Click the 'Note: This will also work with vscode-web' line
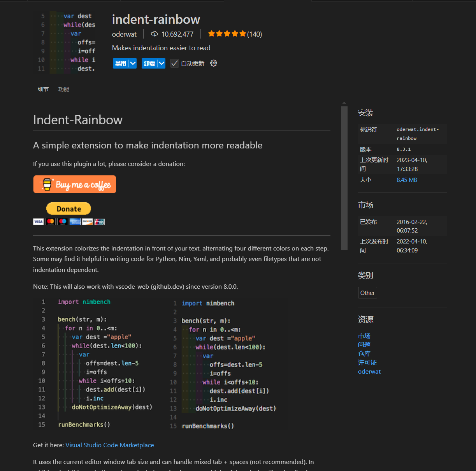The height and width of the screenshot is (471, 476). click(135, 286)
